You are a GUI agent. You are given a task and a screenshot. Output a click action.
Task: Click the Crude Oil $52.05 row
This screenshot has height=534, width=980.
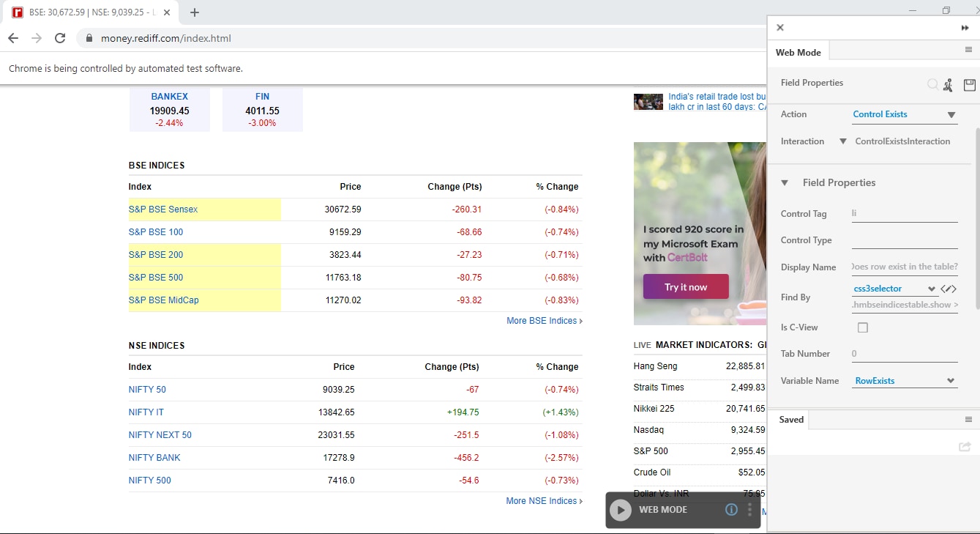point(699,472)
